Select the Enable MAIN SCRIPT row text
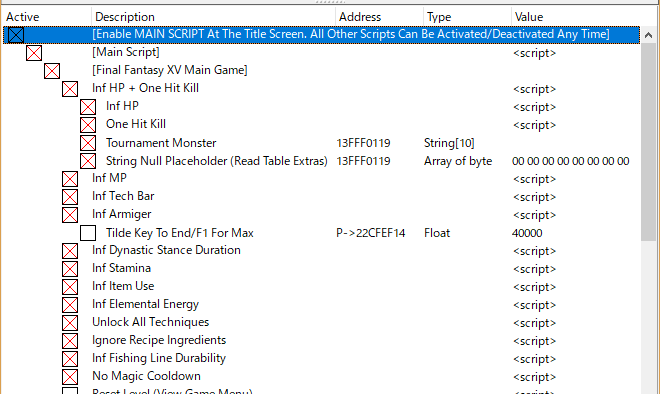 (351, 34)
